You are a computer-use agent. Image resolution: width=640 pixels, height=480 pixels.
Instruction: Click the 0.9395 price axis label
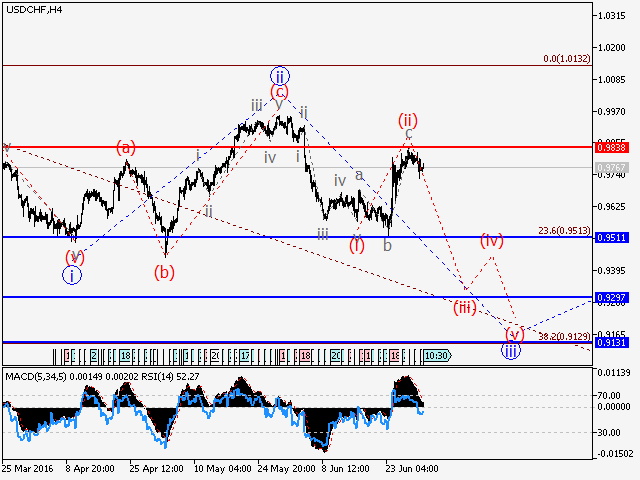[611, 271]
